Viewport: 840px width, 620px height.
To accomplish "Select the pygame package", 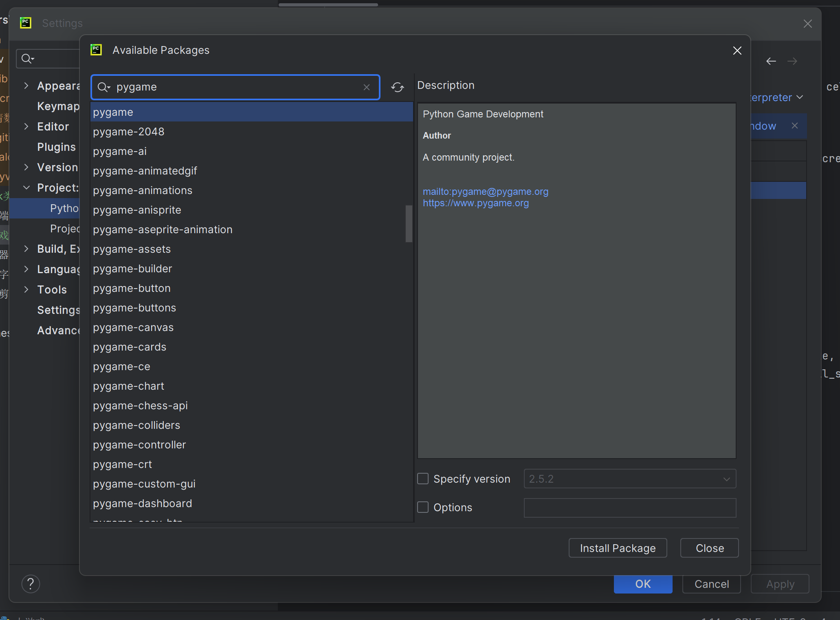I will point(251,112).
